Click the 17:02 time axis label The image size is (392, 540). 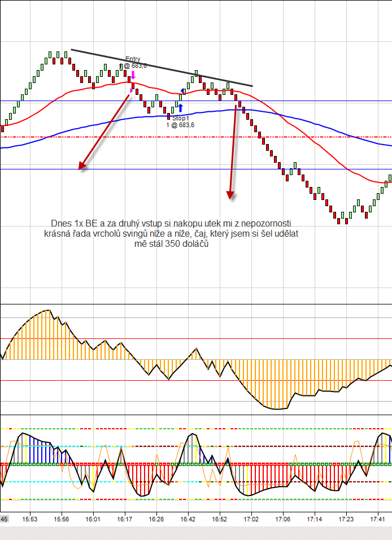click(x=251, y=519)
